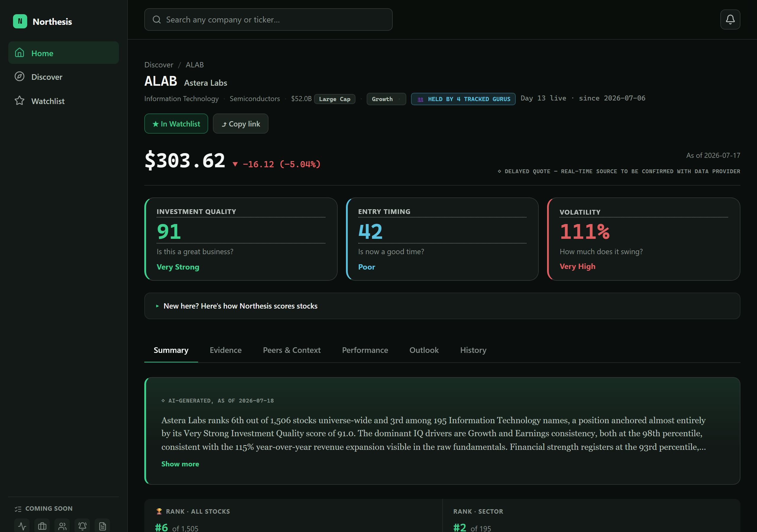757x532 pixels.
Task: Click the Discover breadcrumb link
Action: pyautogui.click(x=158, y=65)
